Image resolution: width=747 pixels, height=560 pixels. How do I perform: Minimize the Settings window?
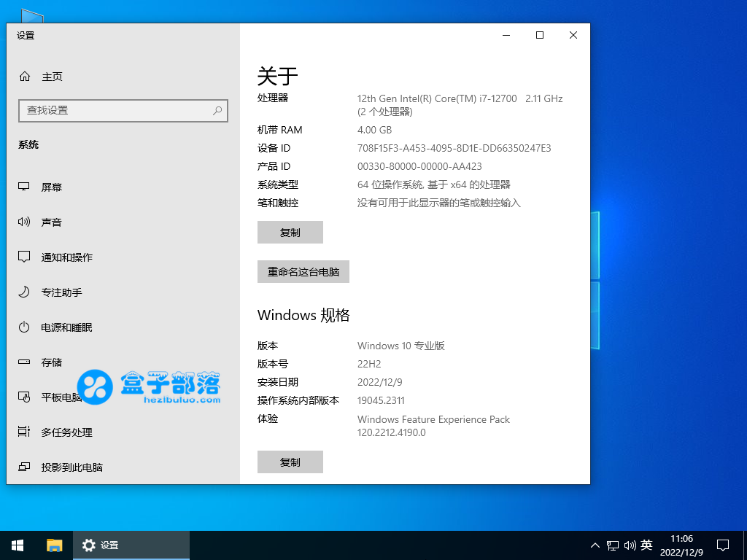pyautogui.click(x=506, y=35)
